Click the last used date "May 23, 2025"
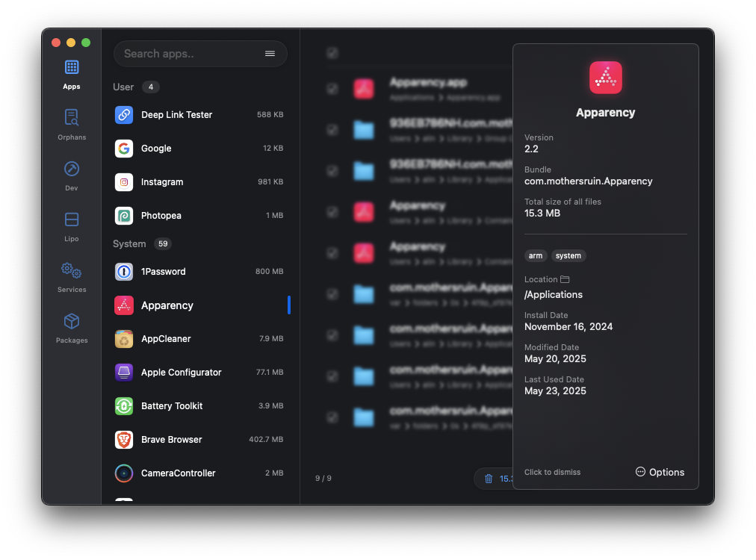This screenshot has height=560, width=756. (x=556, y=391)
